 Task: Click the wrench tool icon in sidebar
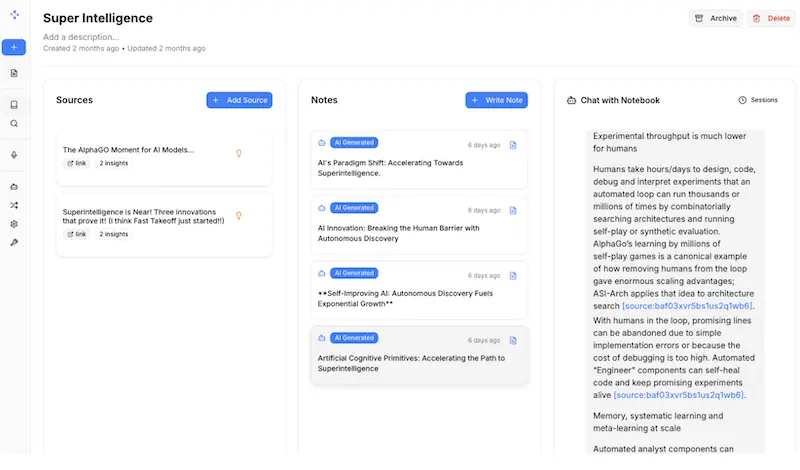click(14, 243)
